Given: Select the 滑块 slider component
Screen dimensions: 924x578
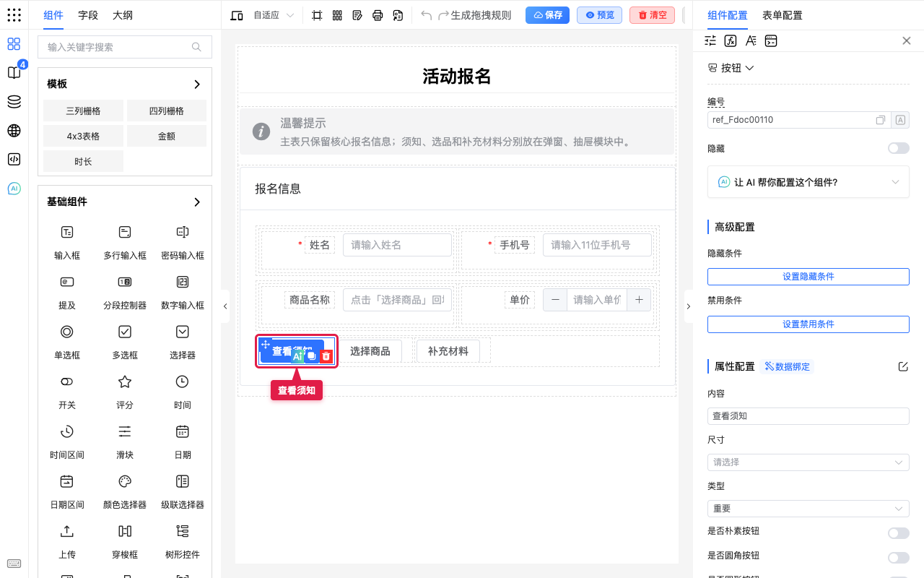Looking at the screenshot, I should 125,441.
